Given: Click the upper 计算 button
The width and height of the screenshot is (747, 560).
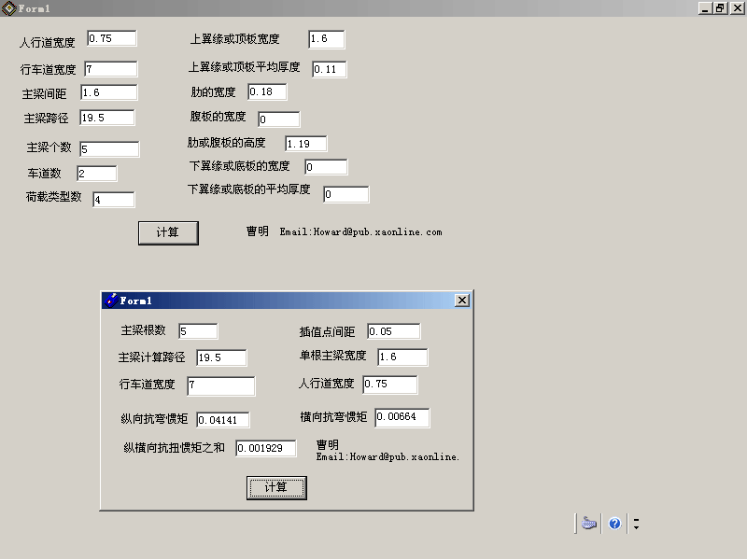Looking at the screenshot, I should point(168,232).
